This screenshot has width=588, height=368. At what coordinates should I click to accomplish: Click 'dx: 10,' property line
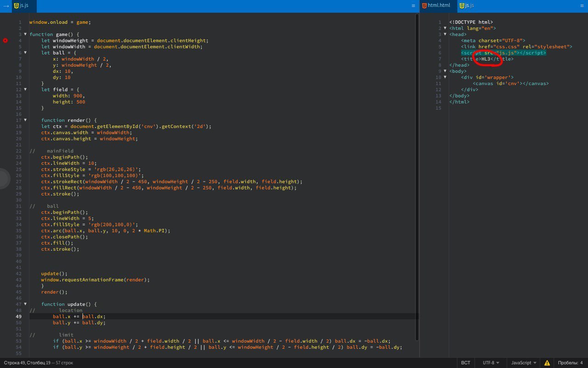63,71
